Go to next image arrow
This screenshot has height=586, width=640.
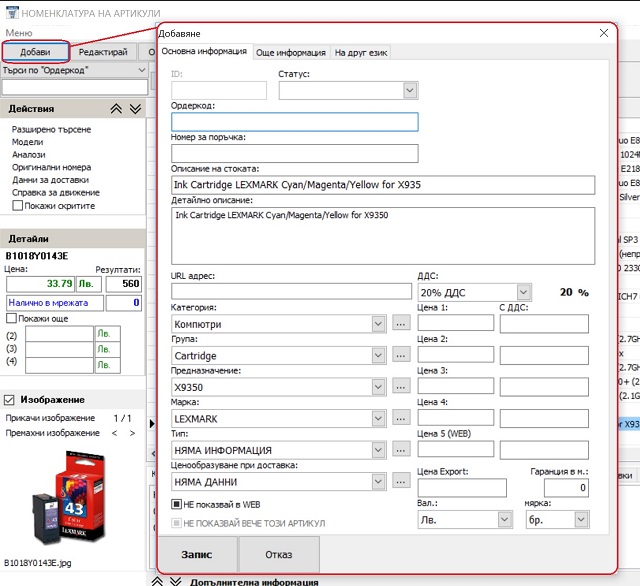tap(132, 433)
